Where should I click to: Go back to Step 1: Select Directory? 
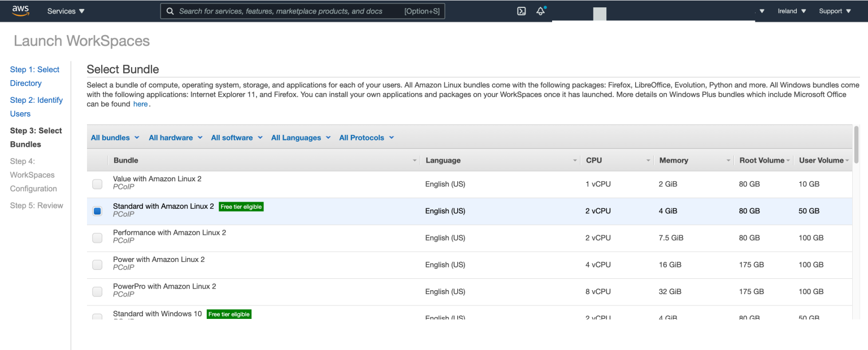[34, 76]
